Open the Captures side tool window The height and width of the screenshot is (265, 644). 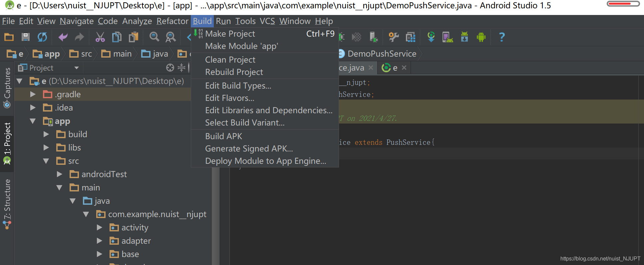pyautogui.click(x=7, y=88)
